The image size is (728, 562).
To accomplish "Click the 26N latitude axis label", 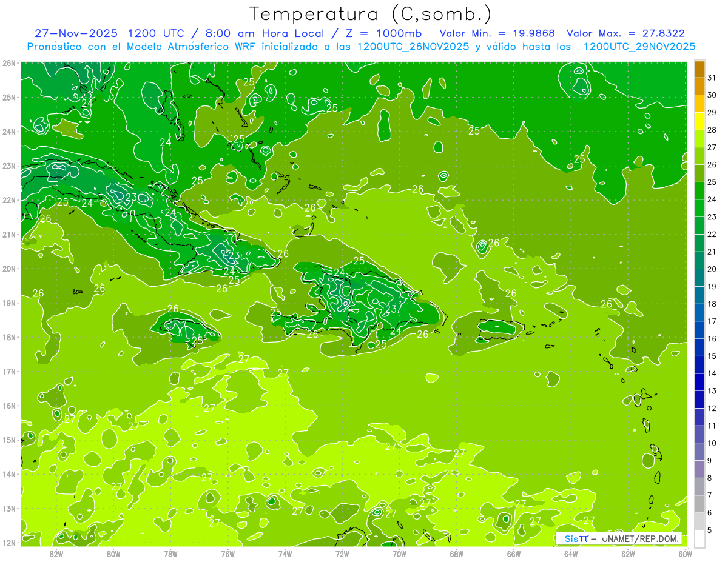I will [9, 63].
